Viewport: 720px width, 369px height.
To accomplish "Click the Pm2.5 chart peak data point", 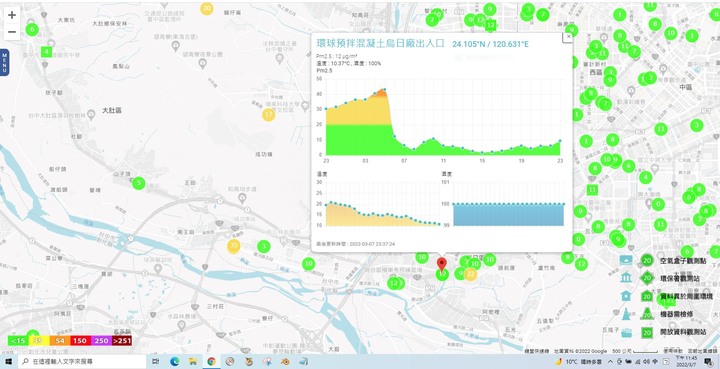I will click(x=384, y=89).
